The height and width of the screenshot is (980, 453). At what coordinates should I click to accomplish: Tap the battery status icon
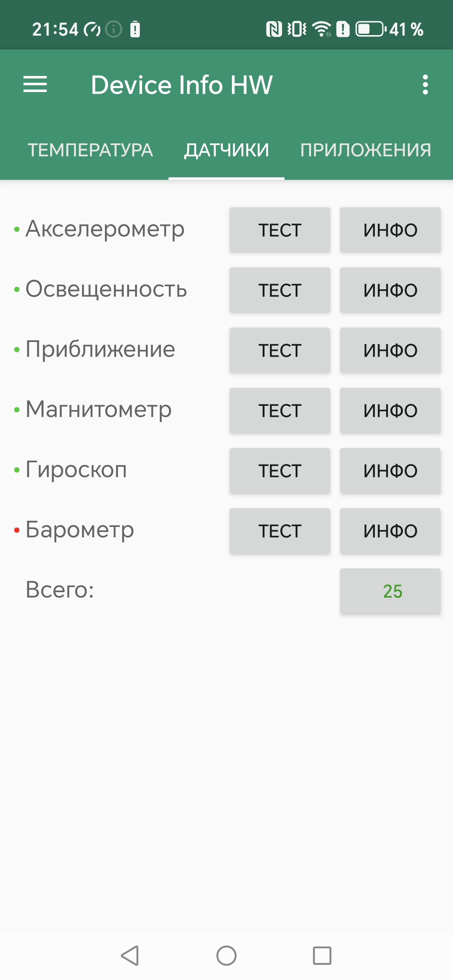pos(370,29)
